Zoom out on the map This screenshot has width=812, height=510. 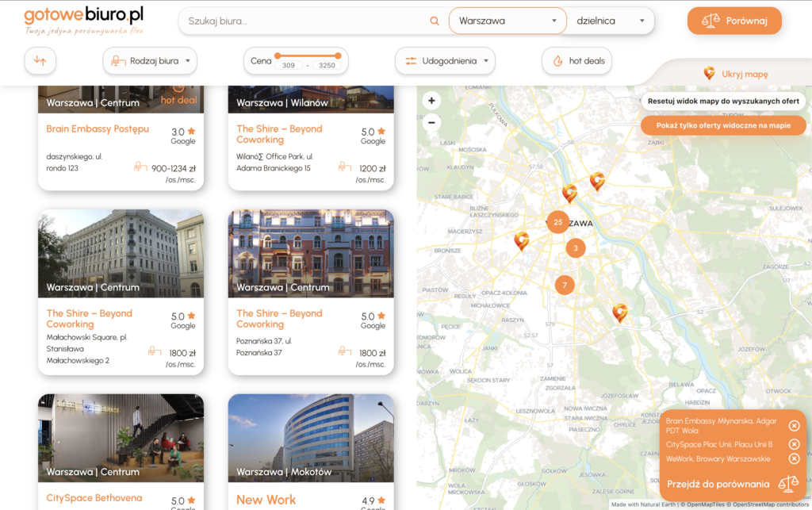(431, 123)
